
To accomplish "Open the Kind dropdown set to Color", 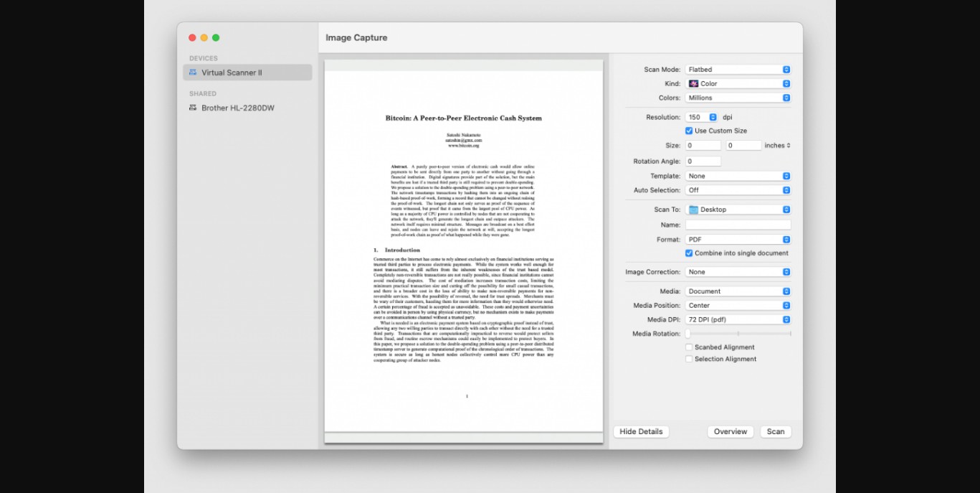I will tap(738, 84).
